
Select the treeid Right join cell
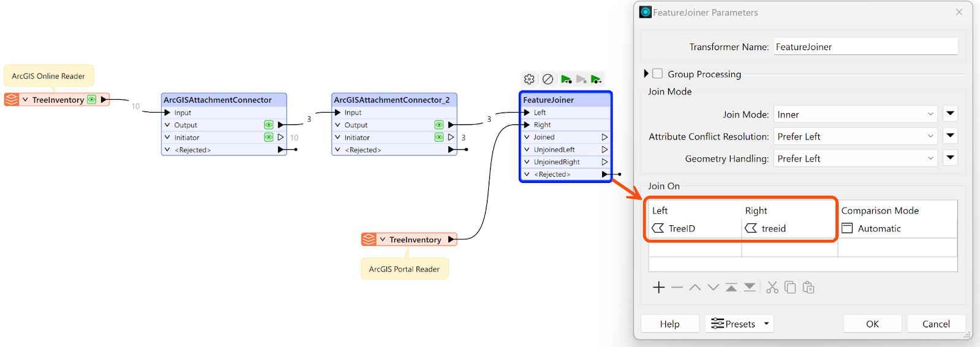(x=788, y=228)
